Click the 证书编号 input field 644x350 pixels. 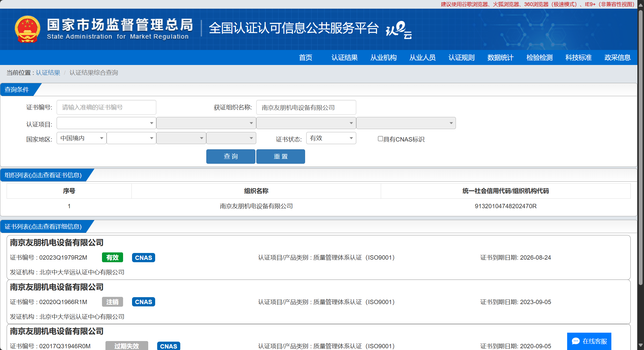click(x=106, y=107)
